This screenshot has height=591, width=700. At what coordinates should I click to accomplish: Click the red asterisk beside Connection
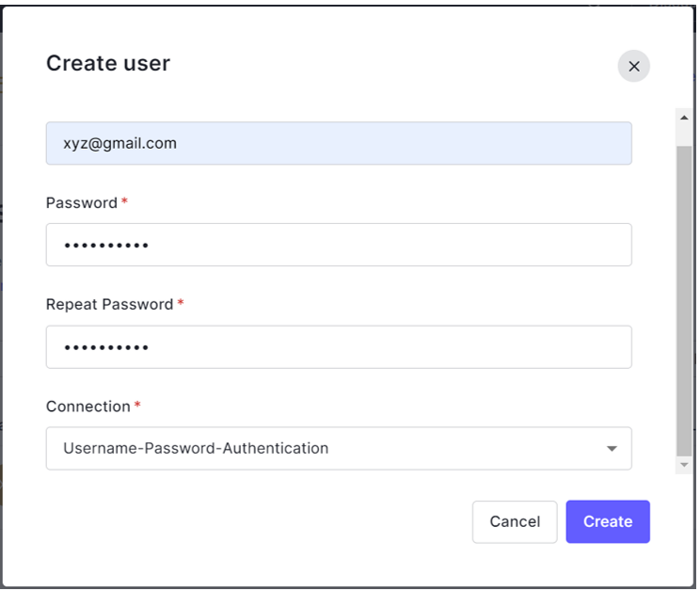(138, 406)
